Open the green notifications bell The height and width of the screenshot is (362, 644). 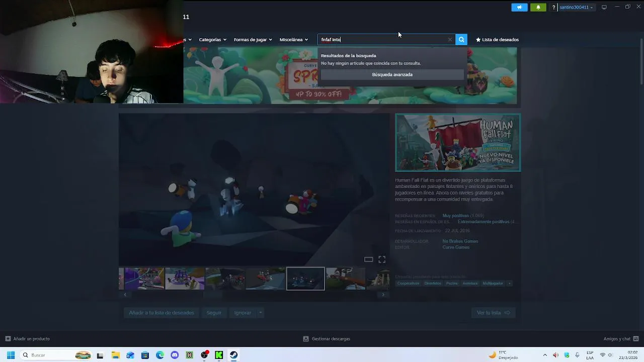click(x=538, y=7)
